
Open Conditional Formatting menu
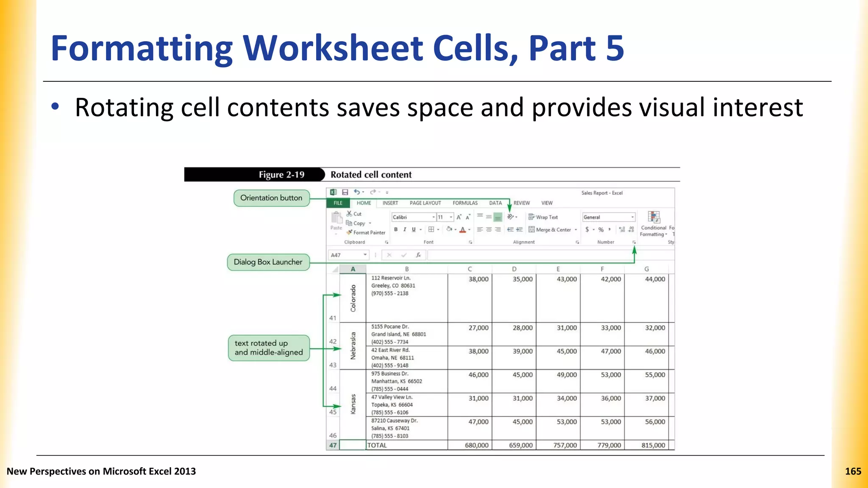(654, 224)
